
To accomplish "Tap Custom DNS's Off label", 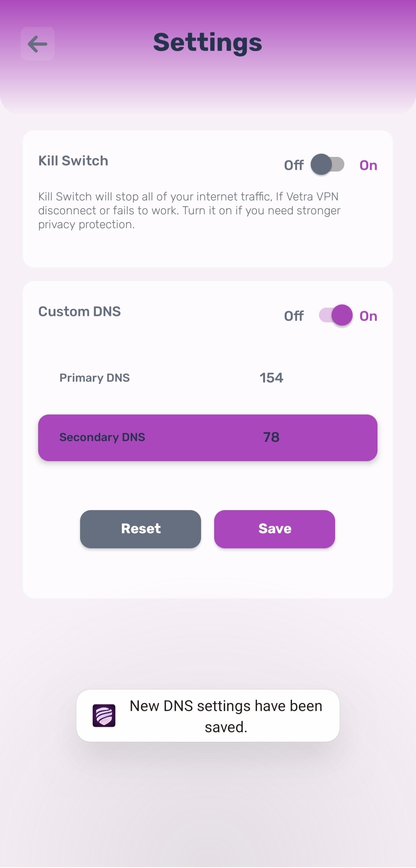I will [294, 316].
